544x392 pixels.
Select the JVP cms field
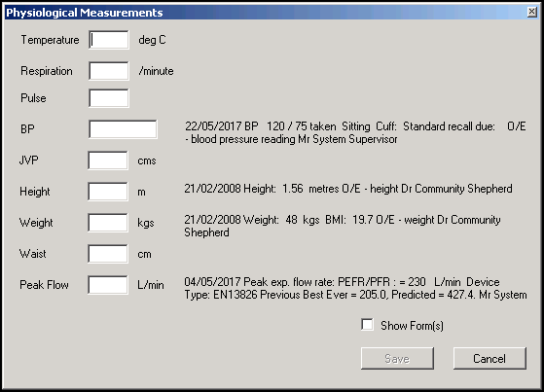click(108, 160)
